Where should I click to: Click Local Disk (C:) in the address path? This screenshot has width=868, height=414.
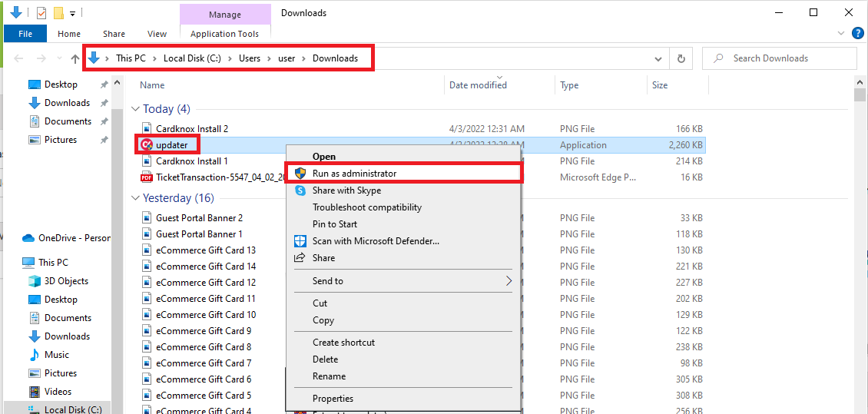(x=192, y=58)
